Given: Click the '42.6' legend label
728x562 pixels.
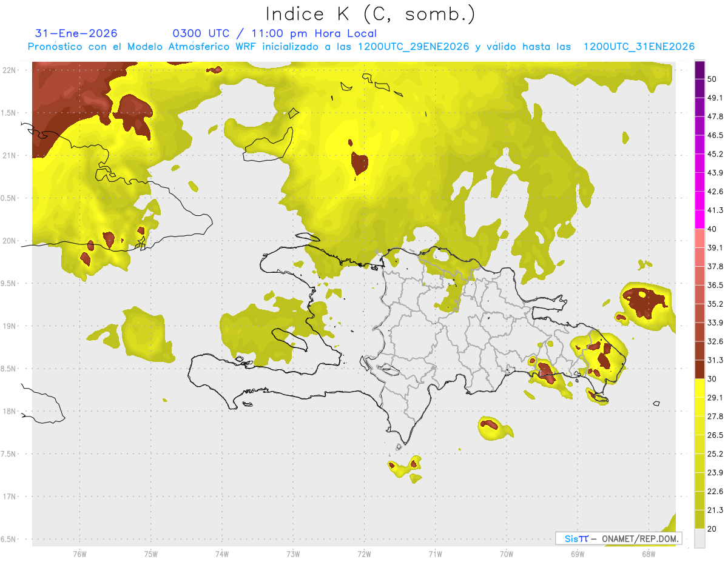Looking at the screenshot, I should pos(715,192).
